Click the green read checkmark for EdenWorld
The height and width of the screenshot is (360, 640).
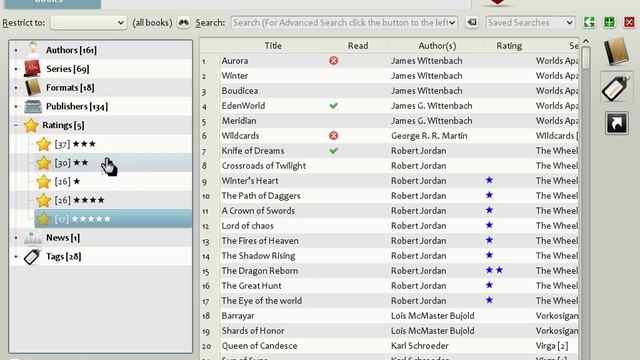(x=333, y=106)
